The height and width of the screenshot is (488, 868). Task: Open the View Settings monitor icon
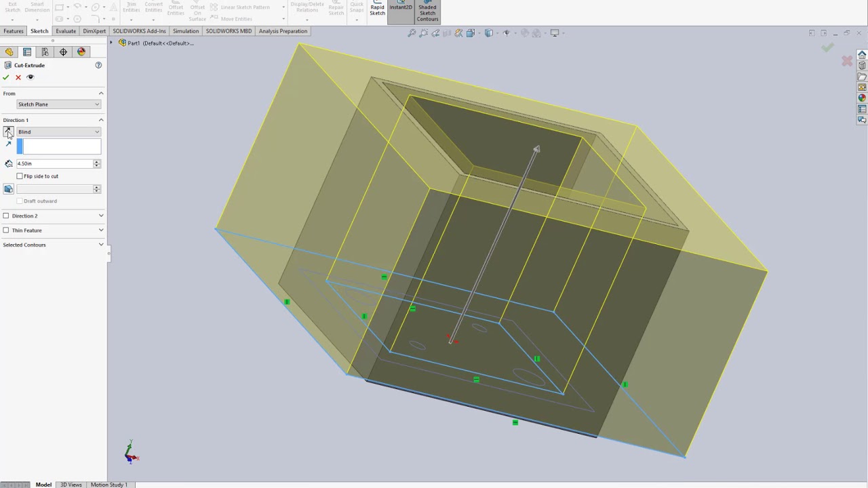554,33
